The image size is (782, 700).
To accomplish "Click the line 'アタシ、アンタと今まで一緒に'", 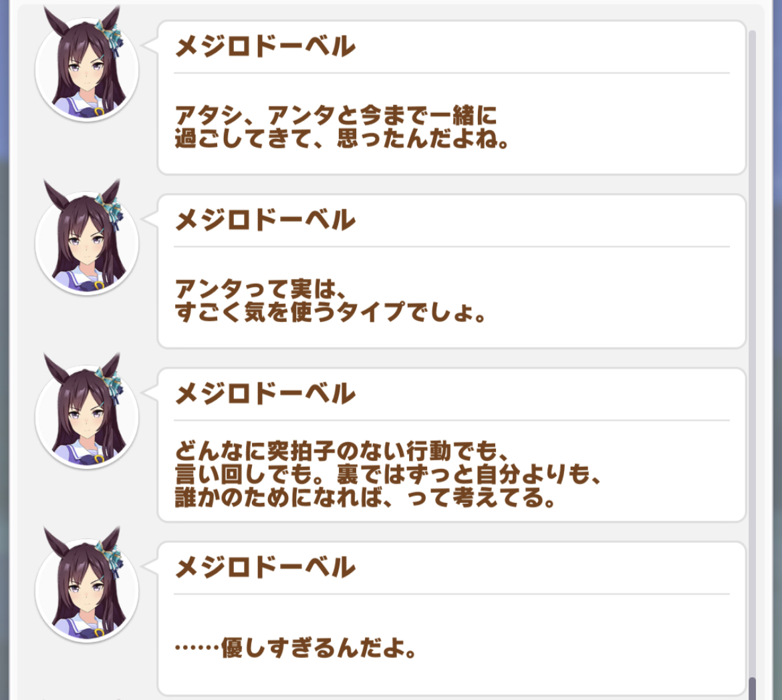I will click(336, 115).
